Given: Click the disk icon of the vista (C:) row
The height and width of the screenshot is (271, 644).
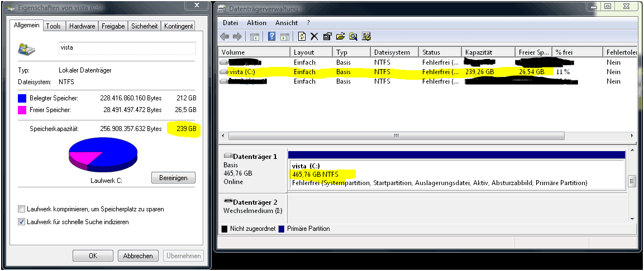Looking at the screenshot, I should (x=224, y=72).
